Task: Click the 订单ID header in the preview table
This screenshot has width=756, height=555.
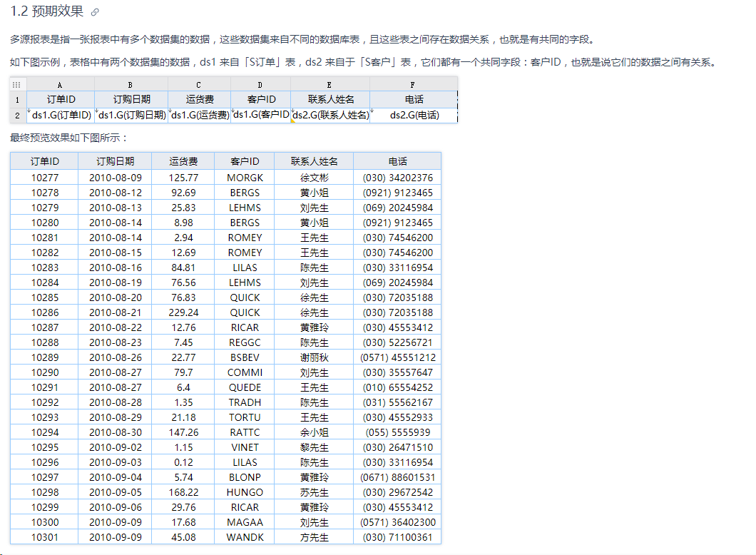Action: point(44,161)
